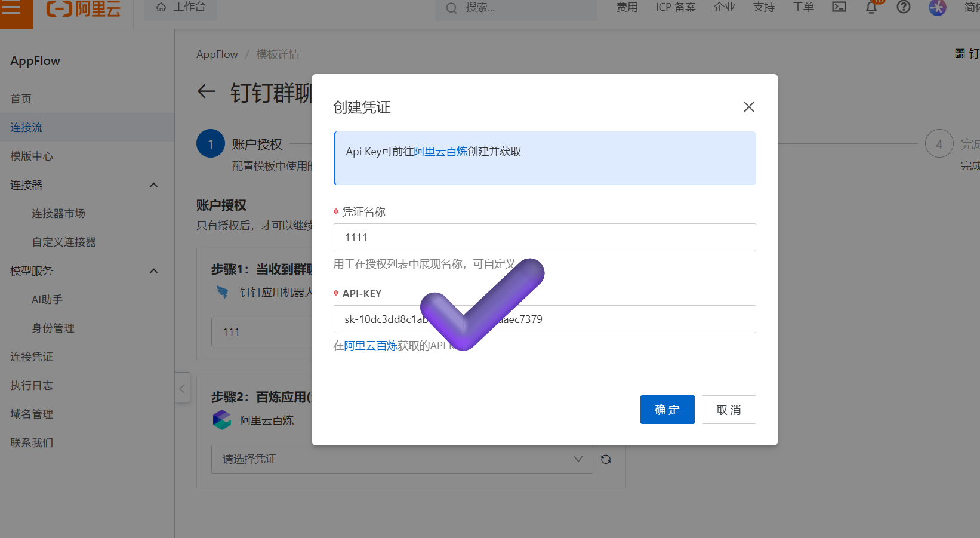Image resolution: width=980 pixels, height=538 pixels.
Task: Collapse the 模型服务 sidebar group
Action: pos(153,271)
